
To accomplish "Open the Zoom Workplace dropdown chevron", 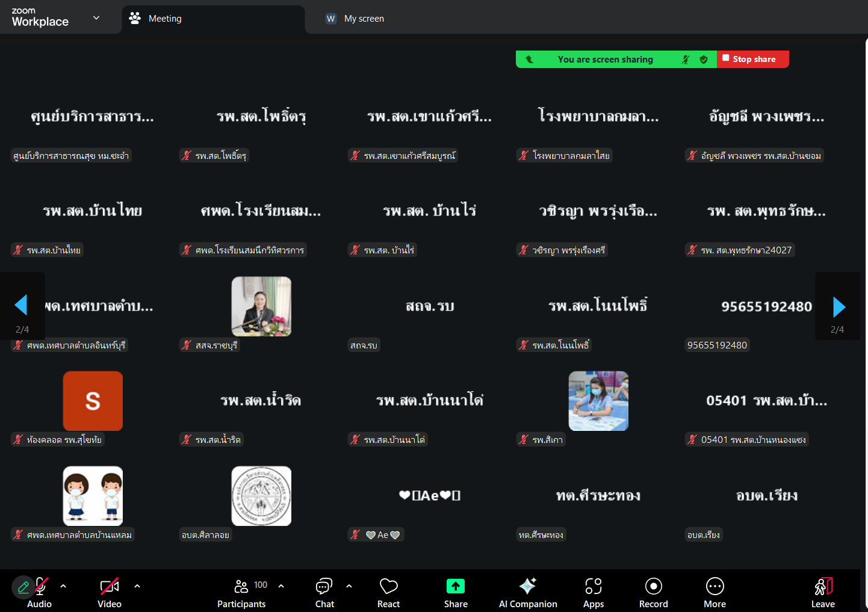I will pyautogui.click(x=96, y=18).
